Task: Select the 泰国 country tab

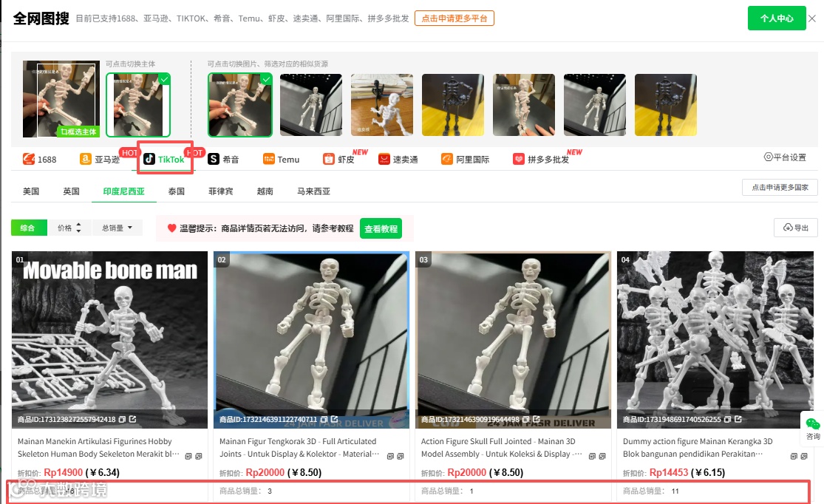Action: tap(177, 191)
